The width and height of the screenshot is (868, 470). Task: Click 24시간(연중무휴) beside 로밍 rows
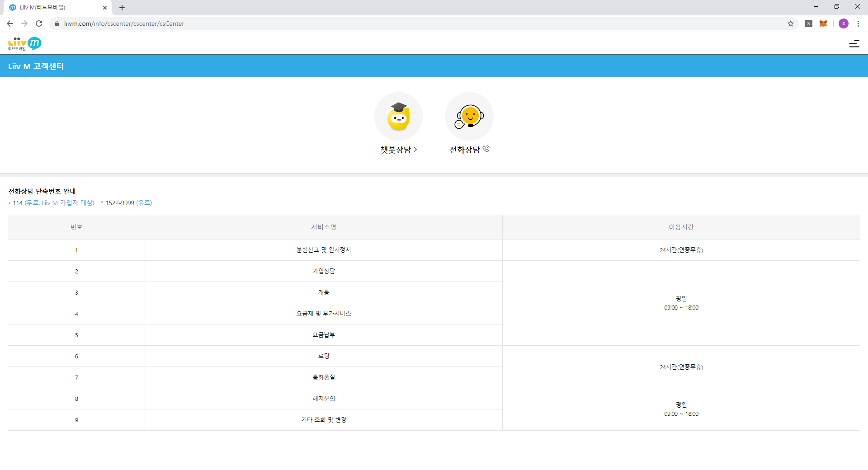click(x=681, y=367)
